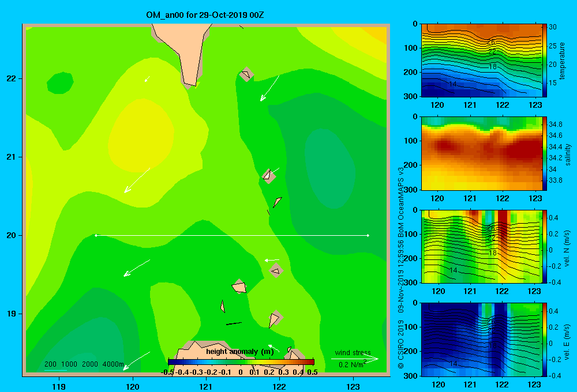Open the eastward velocity cross-section panel
Screen dimensions: 577x392
coord(482,340)
